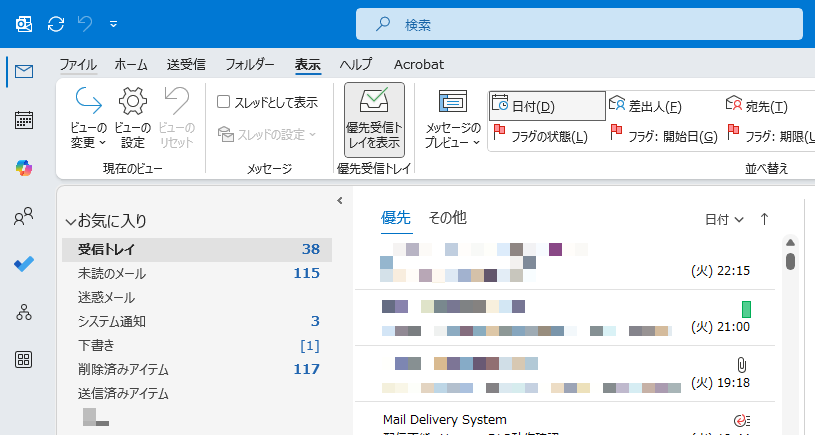Launch Copilot from the sidebar
Image resolution: width=815 pixels, height=435 pixels.
click(24, 168)
